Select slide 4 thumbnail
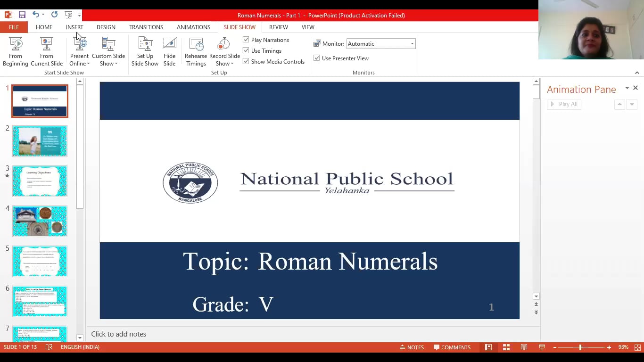The height and width of the screenshot is (362, 644). (x=40, y=221)
